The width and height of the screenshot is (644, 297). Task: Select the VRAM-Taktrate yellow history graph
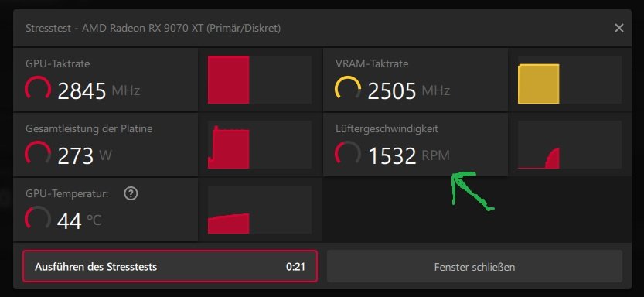tap(570, 80)
